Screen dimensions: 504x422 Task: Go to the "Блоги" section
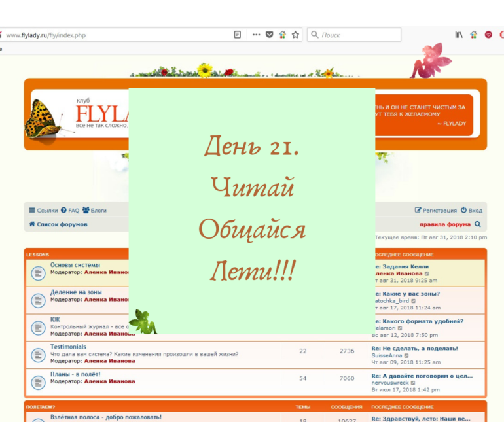pos(94,211)
